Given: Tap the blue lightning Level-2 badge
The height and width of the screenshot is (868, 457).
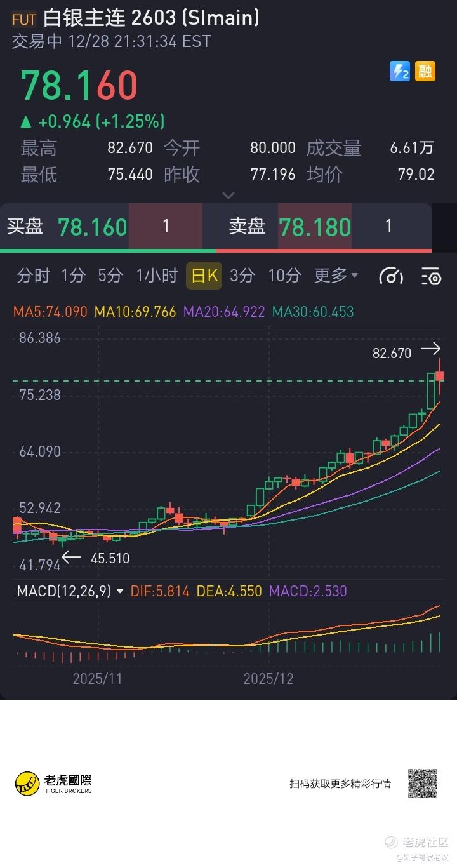Looking at the screenshot, I should point(400,71).
